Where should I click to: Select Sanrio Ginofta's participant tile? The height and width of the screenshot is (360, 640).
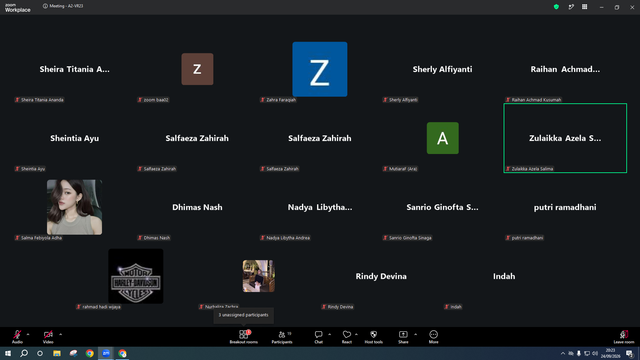pyautogui.click(x=442, y=207)
